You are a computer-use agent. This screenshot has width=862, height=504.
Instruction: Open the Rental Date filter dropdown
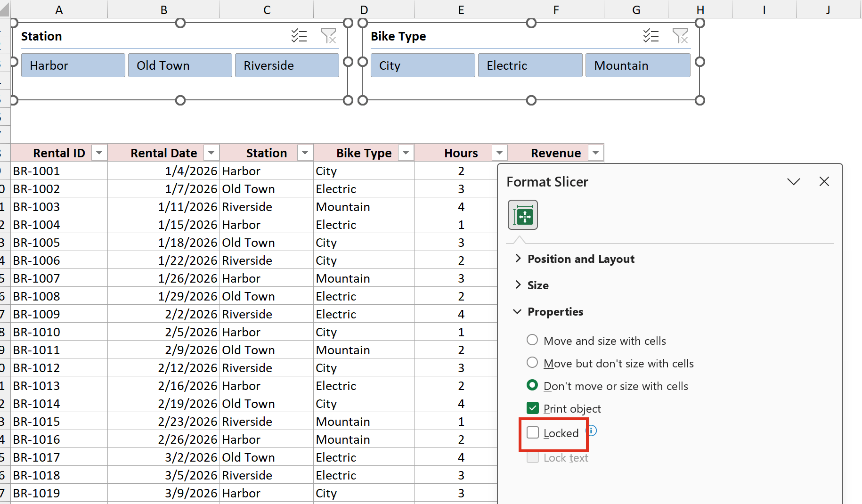point(211,153)
